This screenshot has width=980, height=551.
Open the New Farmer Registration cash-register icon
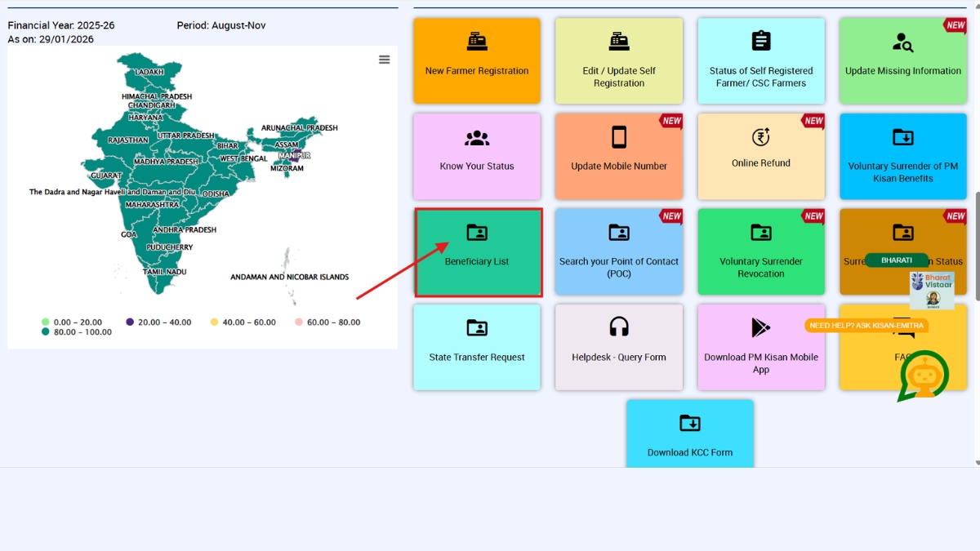476,40
